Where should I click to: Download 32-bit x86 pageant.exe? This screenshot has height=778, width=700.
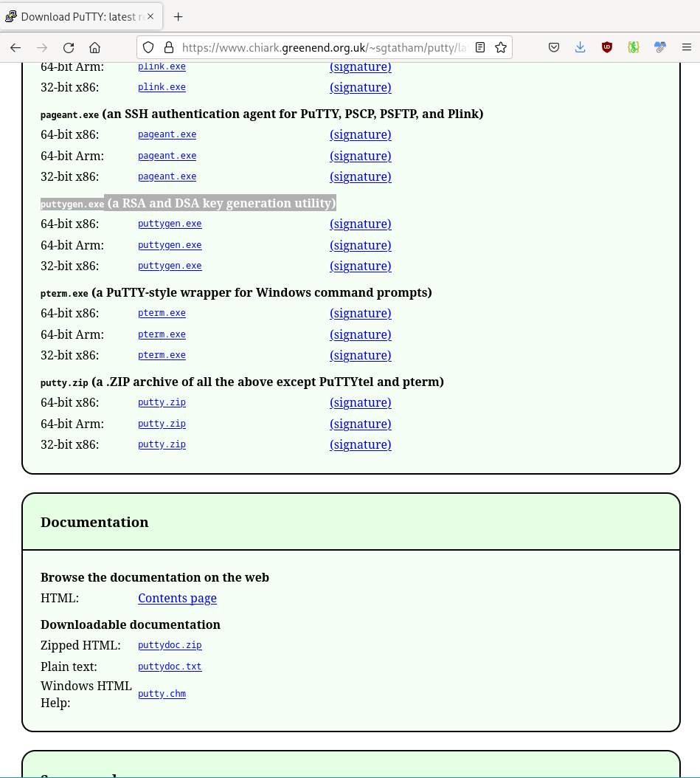[x=167, y=176]
